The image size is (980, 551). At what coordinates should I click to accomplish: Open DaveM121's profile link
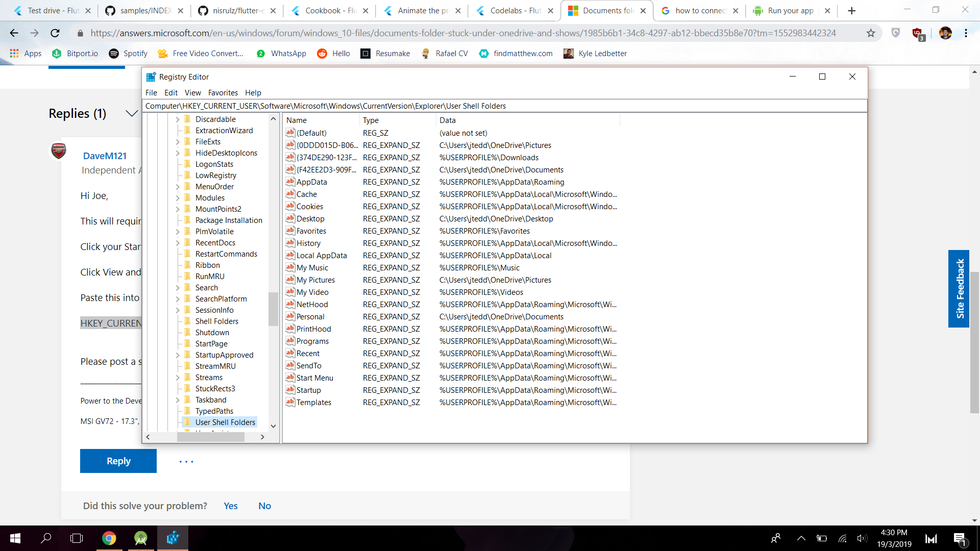pos(105,156)
